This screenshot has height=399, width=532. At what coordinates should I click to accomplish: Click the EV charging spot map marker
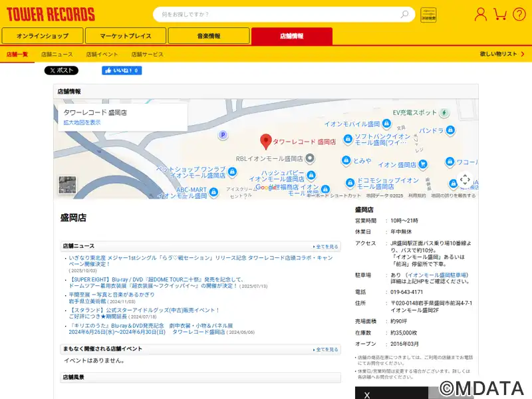444,112
